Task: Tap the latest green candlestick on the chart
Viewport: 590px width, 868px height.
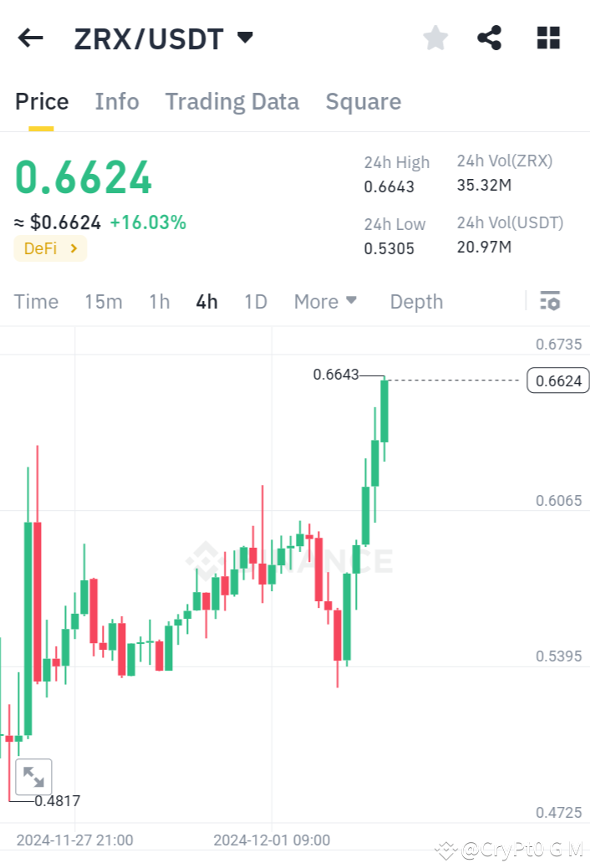Action: [x=383, y=410]
